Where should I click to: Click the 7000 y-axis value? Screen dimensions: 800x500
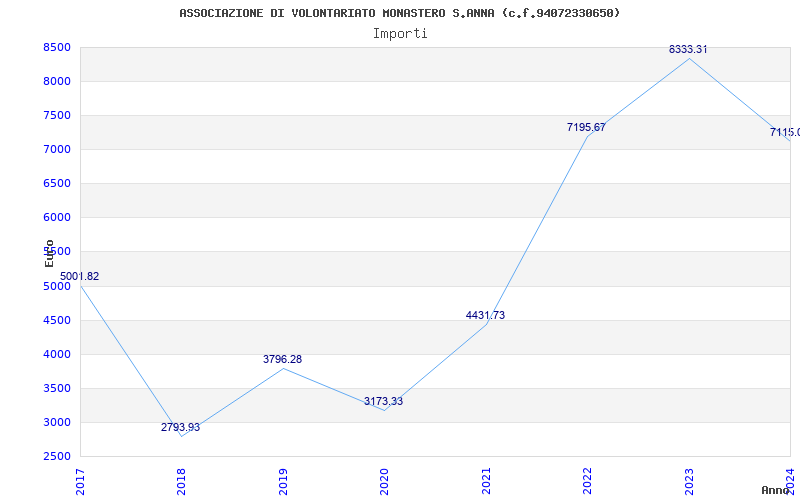[57, 149]
